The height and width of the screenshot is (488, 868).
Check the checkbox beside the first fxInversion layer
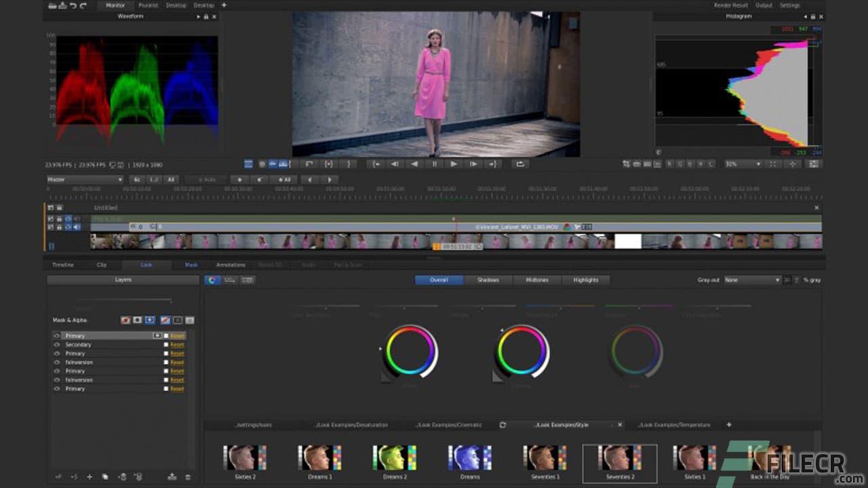[165, 362]
